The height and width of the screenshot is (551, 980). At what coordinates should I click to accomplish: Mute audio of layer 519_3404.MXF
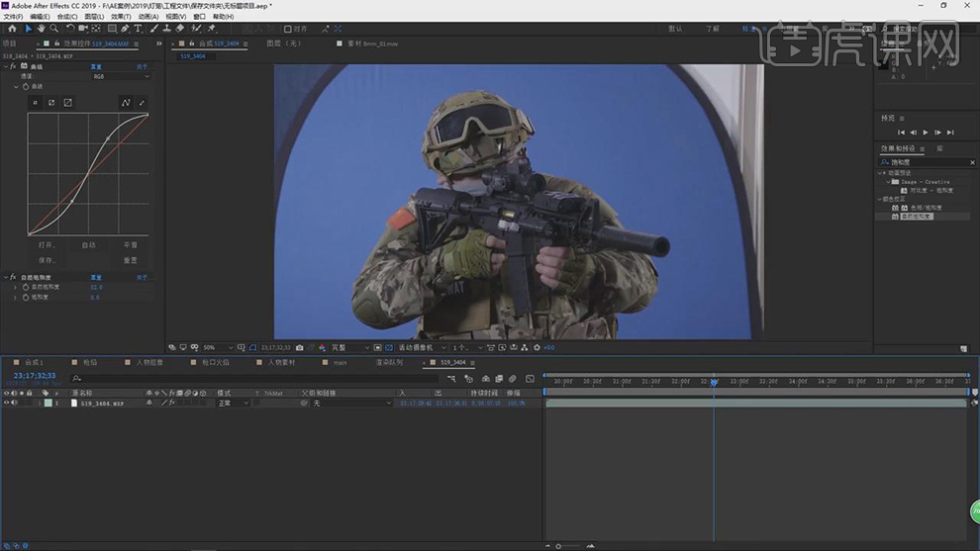click(14, 404)
